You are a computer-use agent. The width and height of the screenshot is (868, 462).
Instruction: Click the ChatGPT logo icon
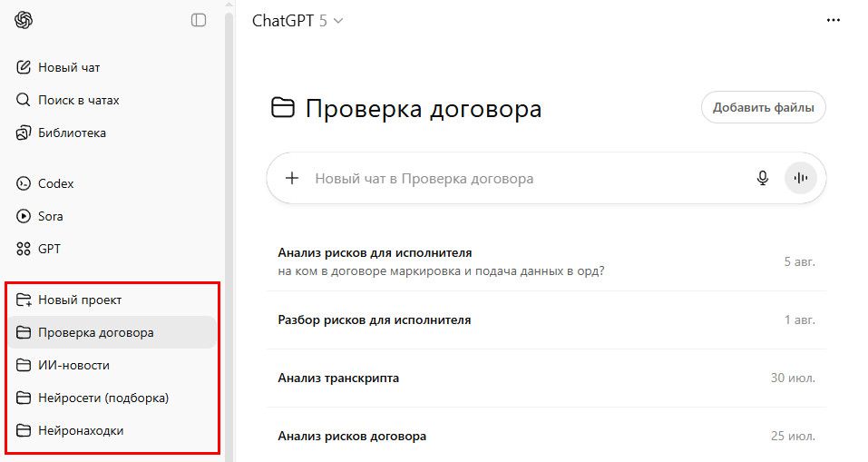24,21
